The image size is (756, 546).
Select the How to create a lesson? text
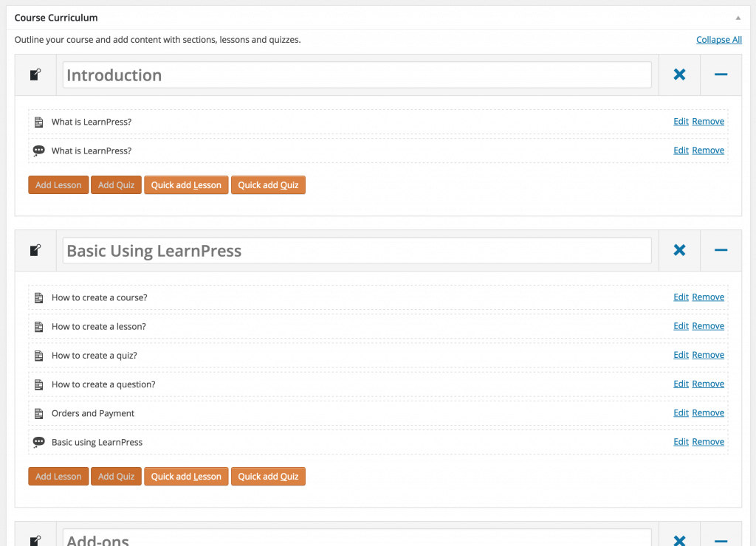point(99,327)
